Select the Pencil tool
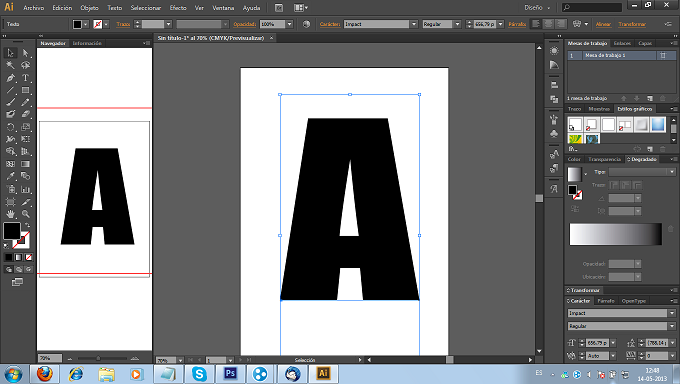This screenshot has height=384, width=680. (x=26, y=102)
